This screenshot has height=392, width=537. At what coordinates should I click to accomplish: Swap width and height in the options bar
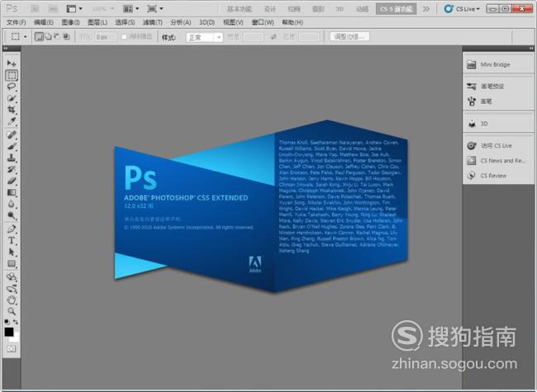coord(273,36)
